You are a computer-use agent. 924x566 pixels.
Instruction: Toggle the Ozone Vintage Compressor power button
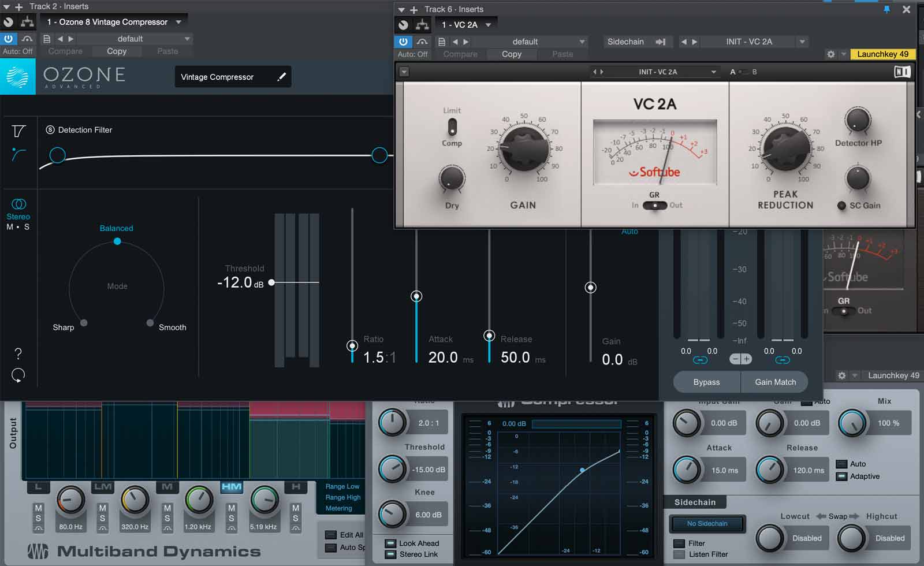tap(9, 39)
